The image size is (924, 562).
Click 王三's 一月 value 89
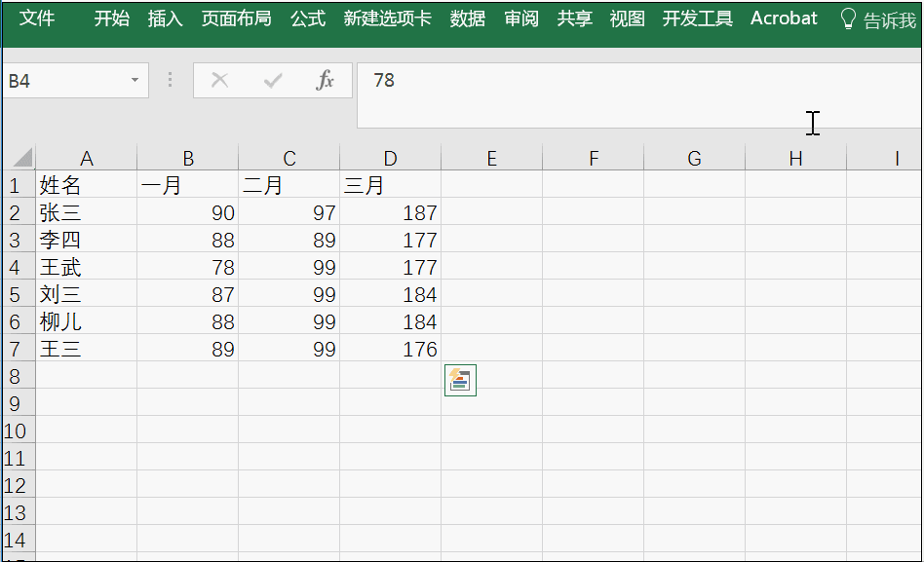click(x=188, y=349)
